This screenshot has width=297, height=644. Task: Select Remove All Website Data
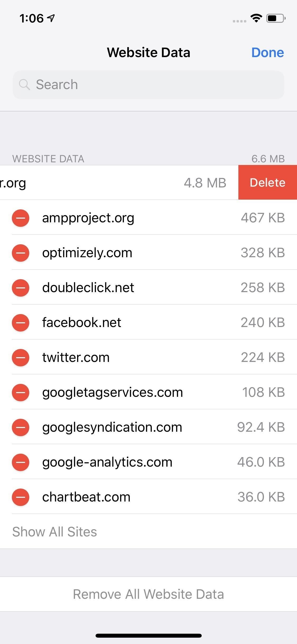tap(148, 594)
